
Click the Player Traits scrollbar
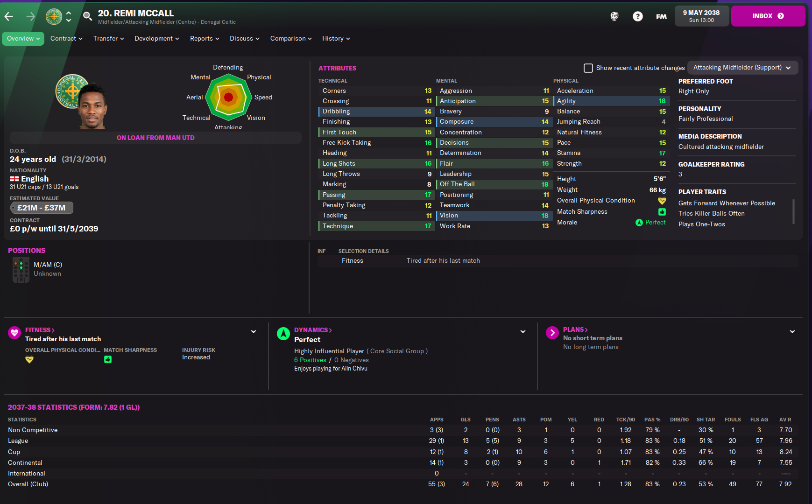tap(793, 211)
